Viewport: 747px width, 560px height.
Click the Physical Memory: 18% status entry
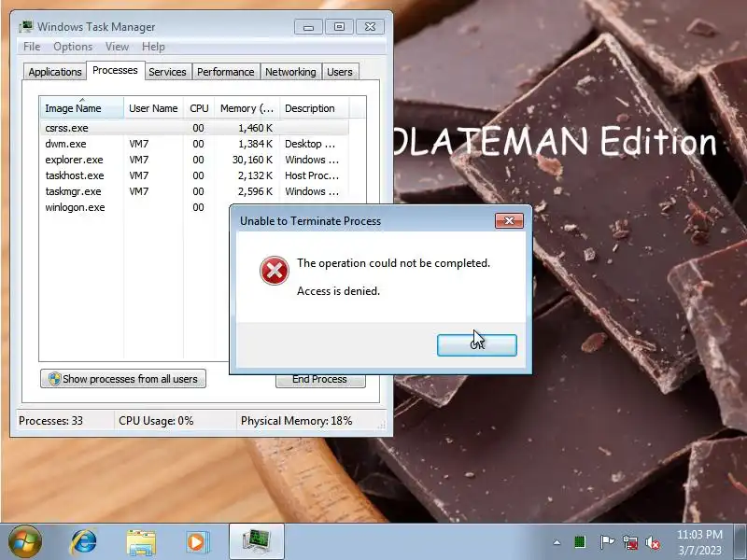coord(296,421)
